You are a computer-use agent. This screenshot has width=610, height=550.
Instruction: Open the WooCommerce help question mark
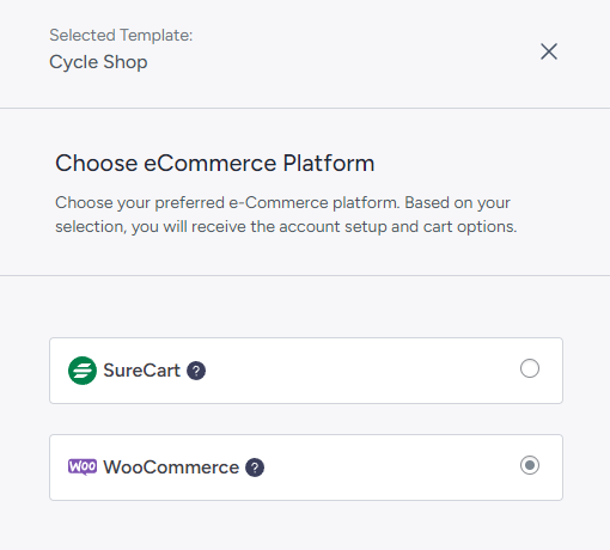click(x=254, y=468)
